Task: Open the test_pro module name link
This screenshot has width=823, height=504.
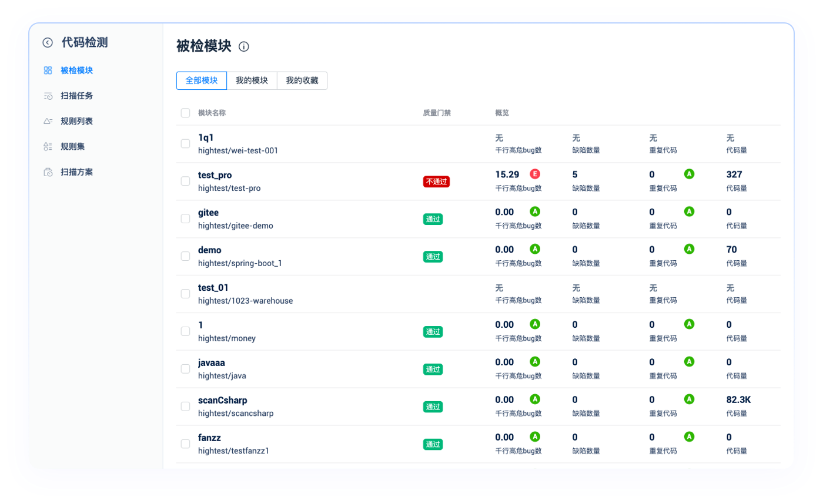Action: 215,175
